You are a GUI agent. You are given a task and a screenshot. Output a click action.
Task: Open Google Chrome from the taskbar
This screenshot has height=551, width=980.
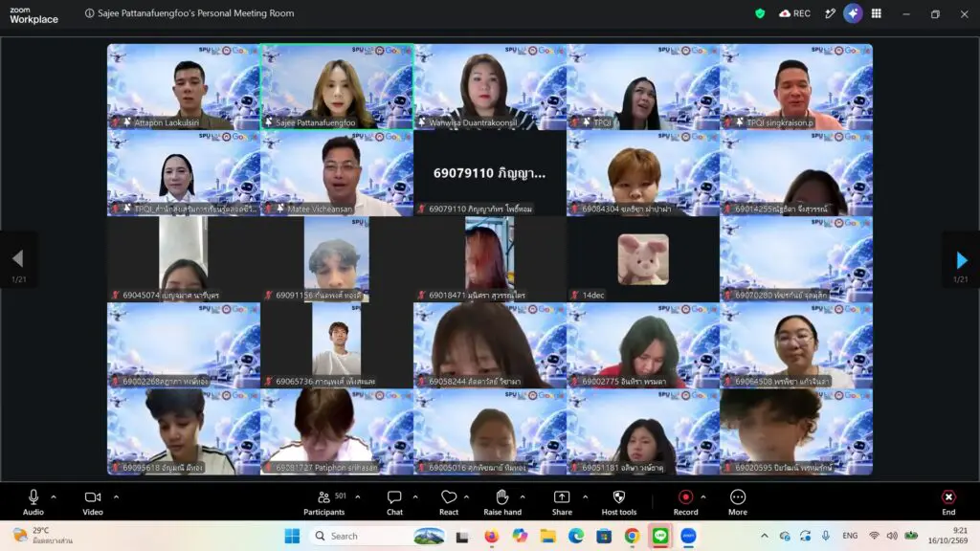pyautogui.click(x=632, y=536)
